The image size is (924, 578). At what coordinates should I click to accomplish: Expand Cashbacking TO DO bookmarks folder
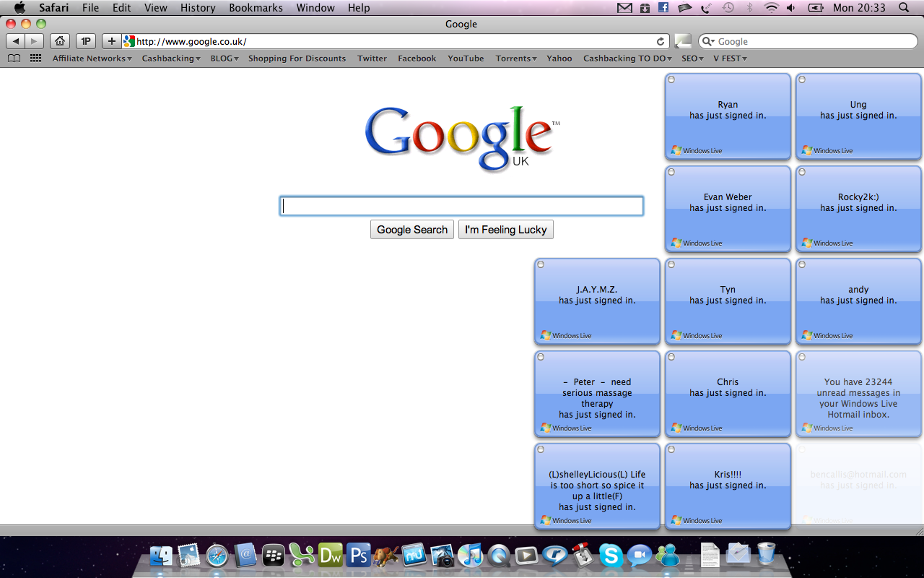[627, 59]
